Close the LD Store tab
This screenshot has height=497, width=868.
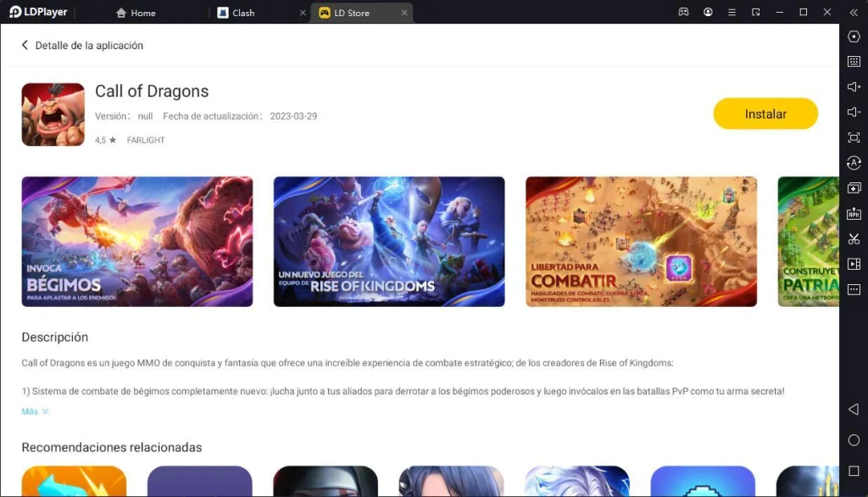pyautogui.click(x=404, y=13)
